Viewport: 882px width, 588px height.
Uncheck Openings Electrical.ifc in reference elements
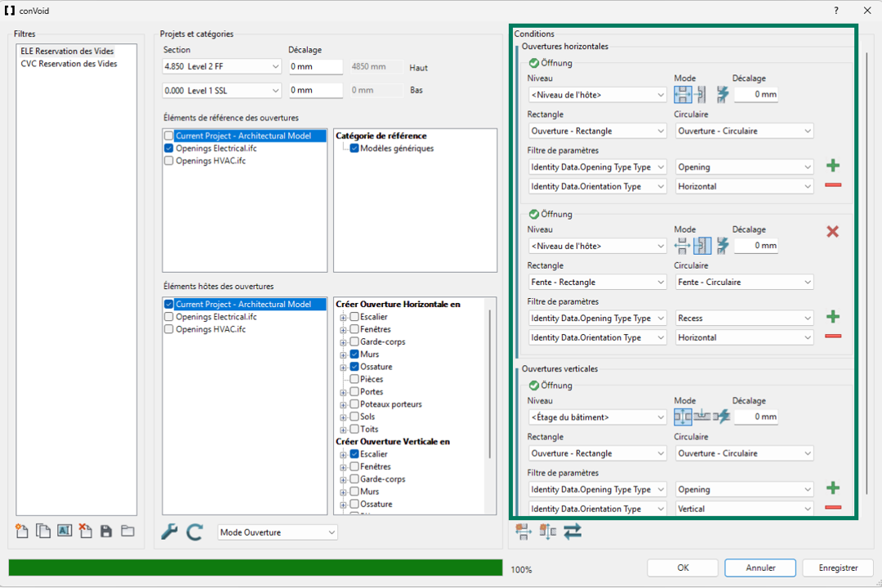pos(169,149)
